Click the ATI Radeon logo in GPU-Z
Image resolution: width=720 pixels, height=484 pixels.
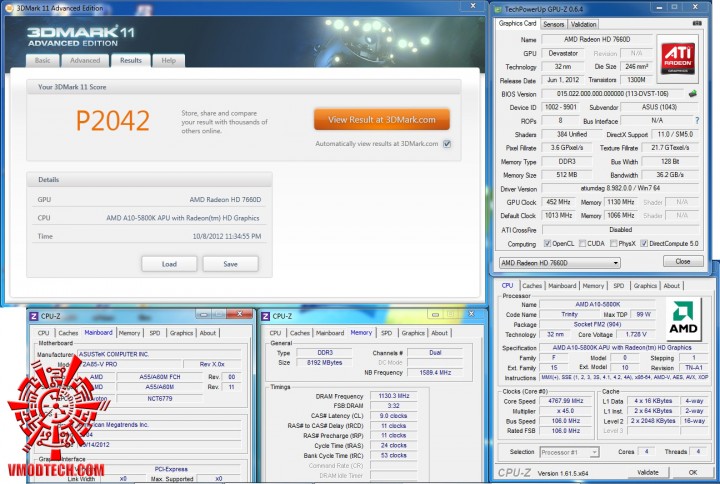click(678, 58)
